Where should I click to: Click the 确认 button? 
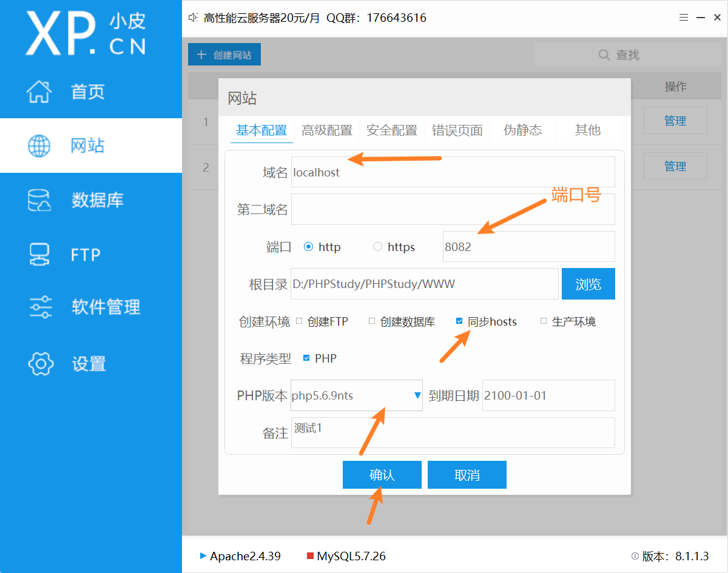(382, 475)
